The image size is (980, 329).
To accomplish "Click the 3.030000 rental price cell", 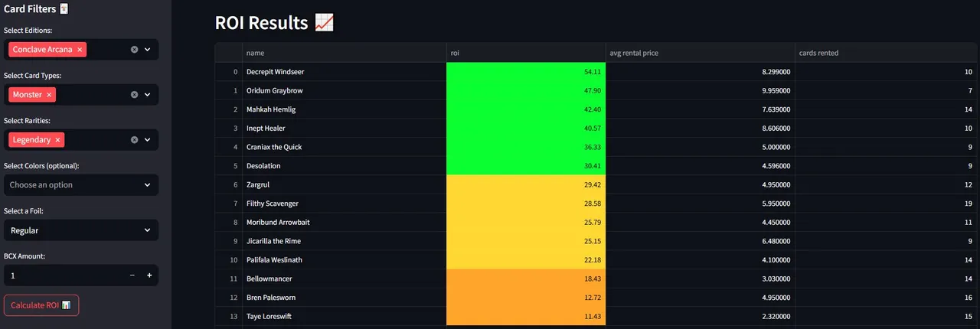I will [x=700, y=279].
